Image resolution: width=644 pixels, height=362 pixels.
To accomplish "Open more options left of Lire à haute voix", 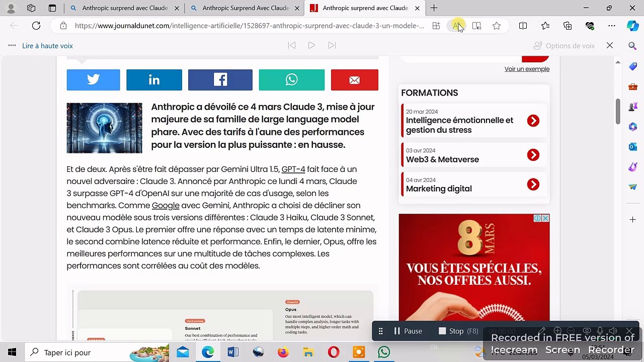I will [x=12, y=46].
